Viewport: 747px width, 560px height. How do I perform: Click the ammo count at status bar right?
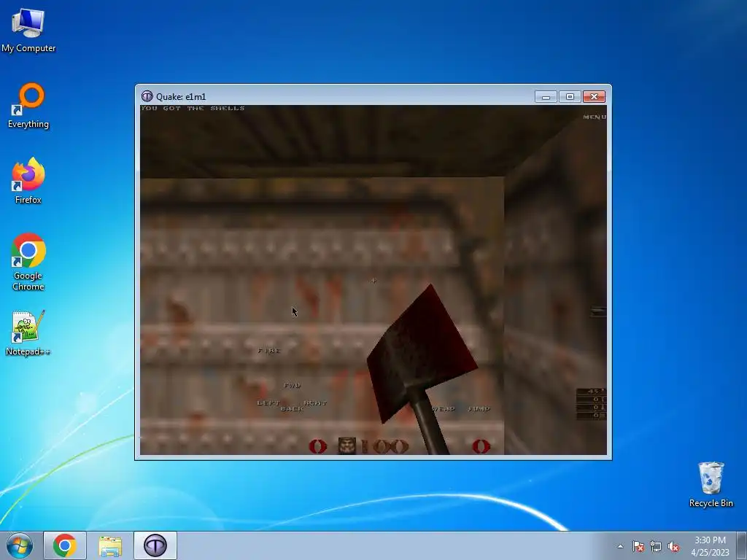coord(481,446)
